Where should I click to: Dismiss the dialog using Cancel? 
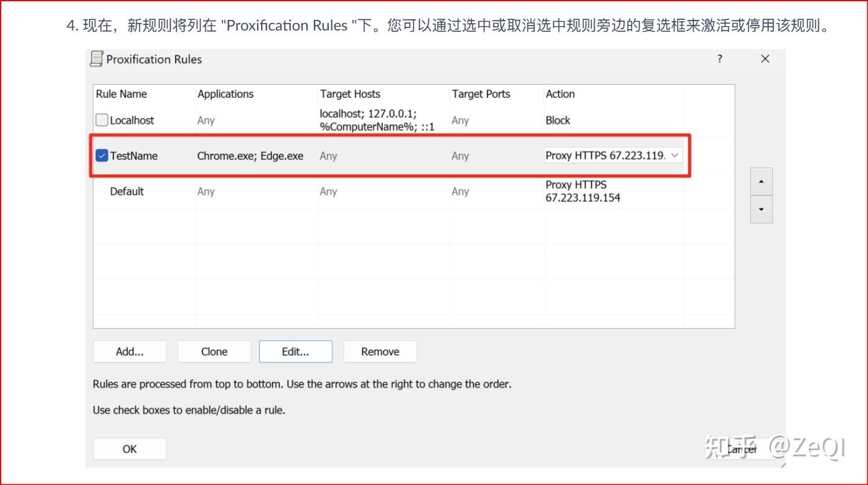point(741,448)
